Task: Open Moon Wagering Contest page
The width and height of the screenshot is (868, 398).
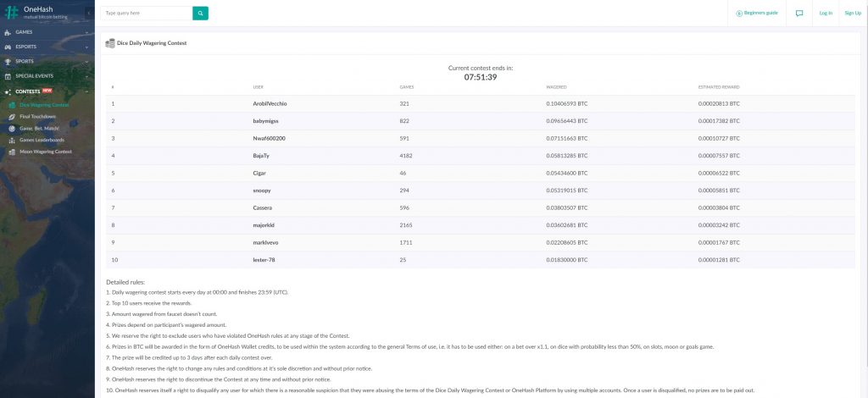Action: [x=46, y=152]
